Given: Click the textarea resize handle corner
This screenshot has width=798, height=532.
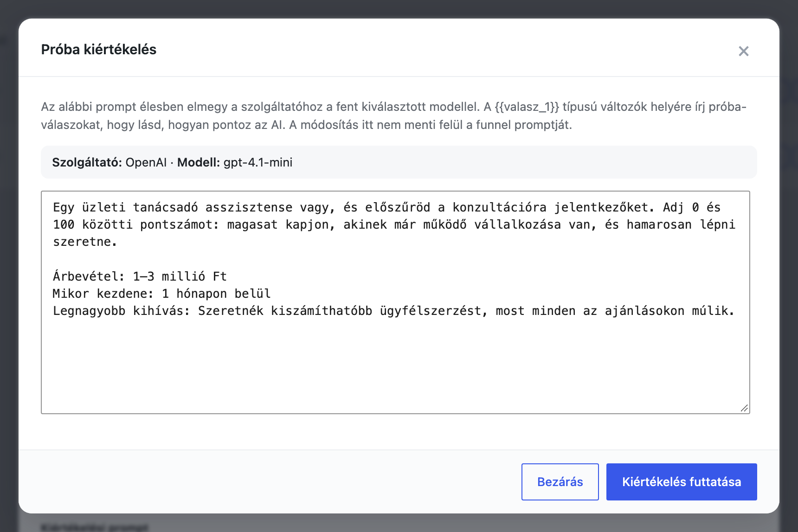Looking at the screenshot, I should pos(744,408).
